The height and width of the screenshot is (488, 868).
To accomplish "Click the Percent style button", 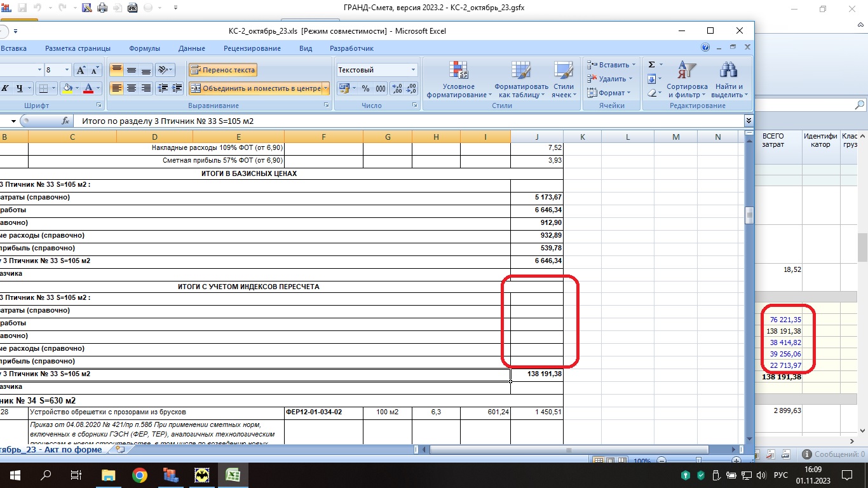I will click(x=365, y=88).
